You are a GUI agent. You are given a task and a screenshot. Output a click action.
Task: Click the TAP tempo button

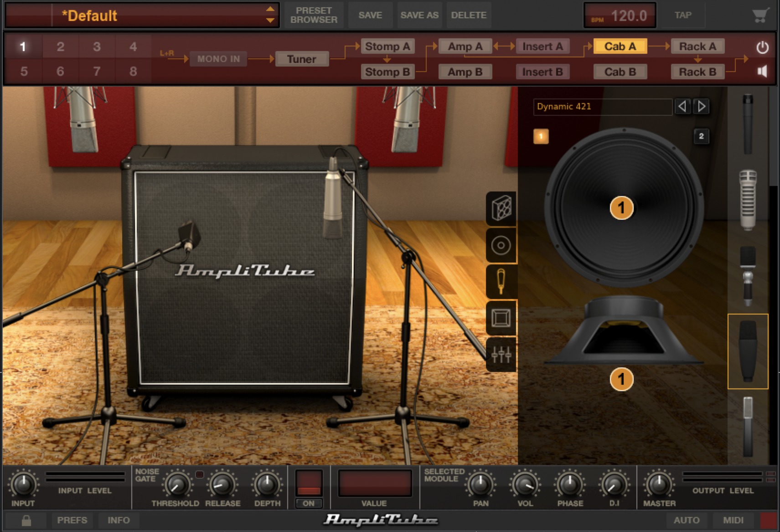[x=683, y=15]
